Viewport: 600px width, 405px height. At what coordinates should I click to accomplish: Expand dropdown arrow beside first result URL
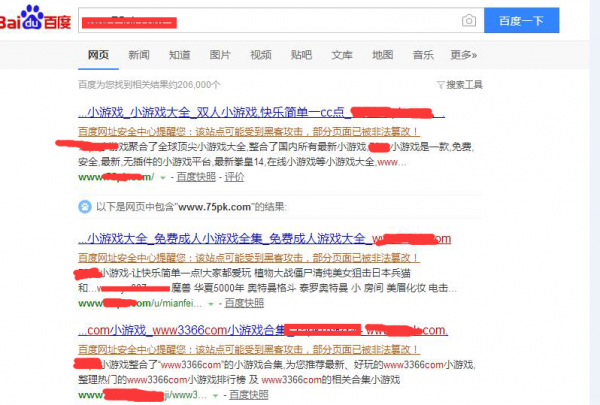click(x=163, y=178)
